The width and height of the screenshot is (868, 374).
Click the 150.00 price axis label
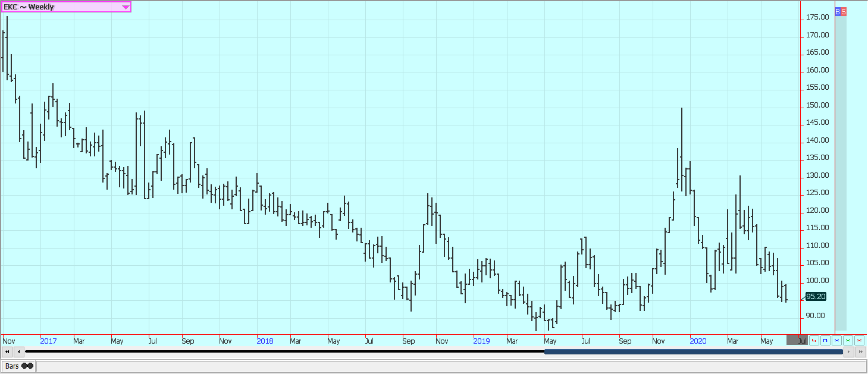[817, 105]
